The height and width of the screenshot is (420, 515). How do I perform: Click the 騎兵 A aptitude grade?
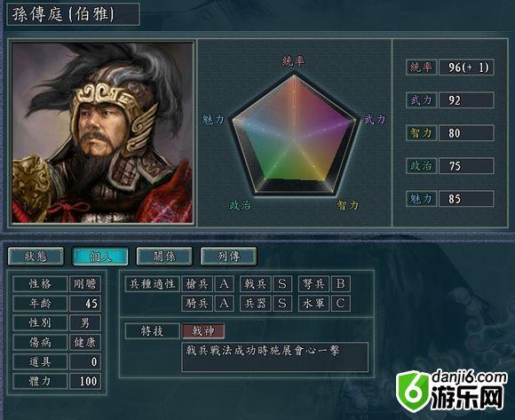(224, 304)
